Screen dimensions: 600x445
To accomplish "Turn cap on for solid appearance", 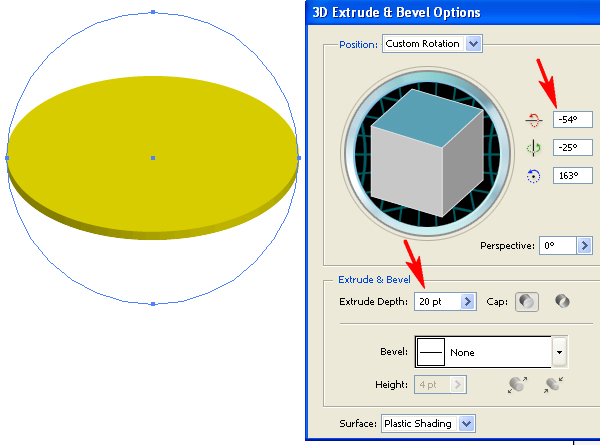I will click(527, 302).
